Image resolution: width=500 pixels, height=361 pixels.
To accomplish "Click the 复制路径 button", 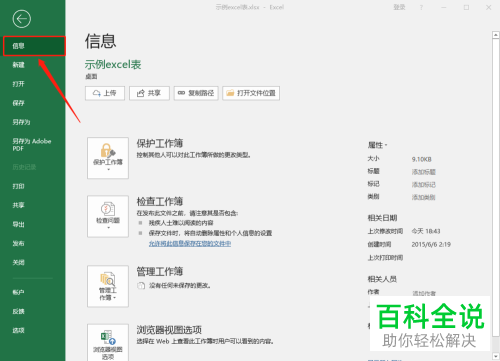I will [x=196, y=93].
